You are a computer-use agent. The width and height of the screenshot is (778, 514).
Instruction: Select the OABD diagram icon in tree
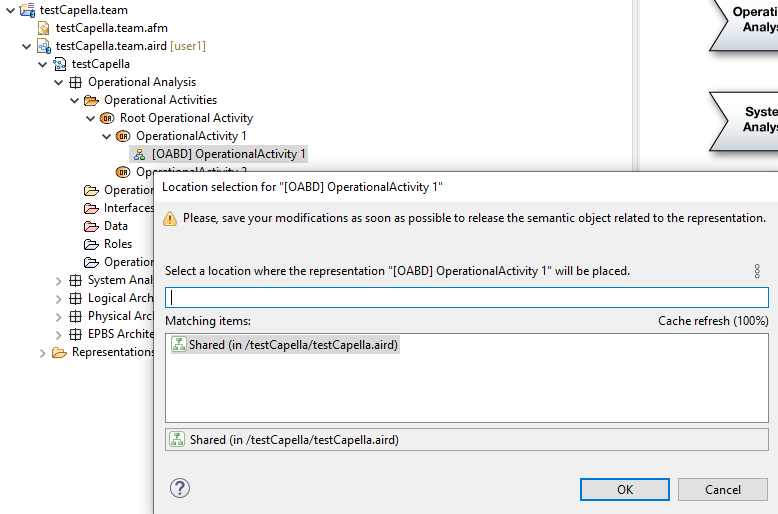(x=140, y=154)
